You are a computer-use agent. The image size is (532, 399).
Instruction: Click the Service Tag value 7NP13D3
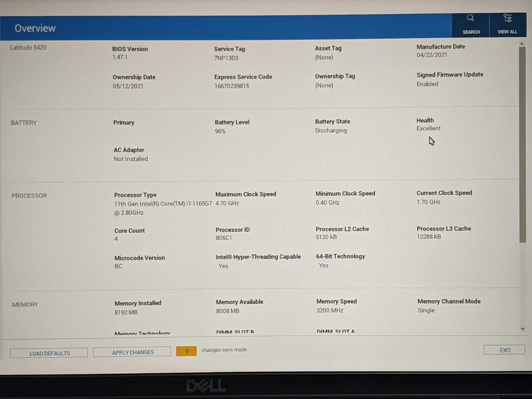[x=226, y=58]
